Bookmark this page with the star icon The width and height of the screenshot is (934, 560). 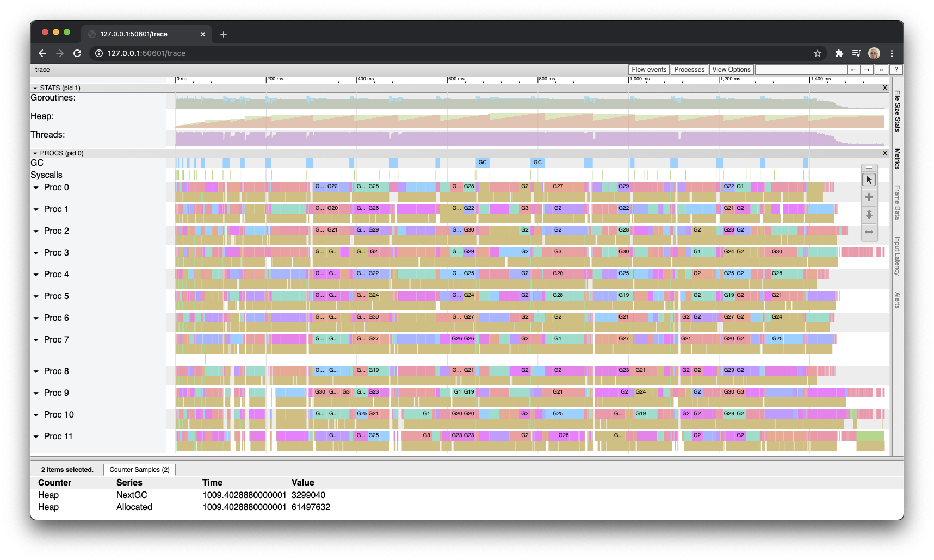tap(817, 53)
